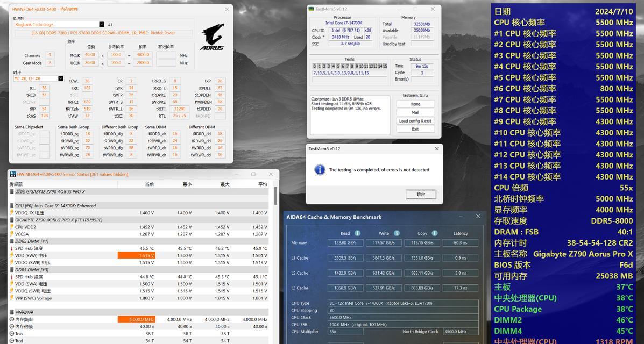
Task: Click the sensor list vertical scrollbar in HWiNFO64
Action: [x=275, y=197]
